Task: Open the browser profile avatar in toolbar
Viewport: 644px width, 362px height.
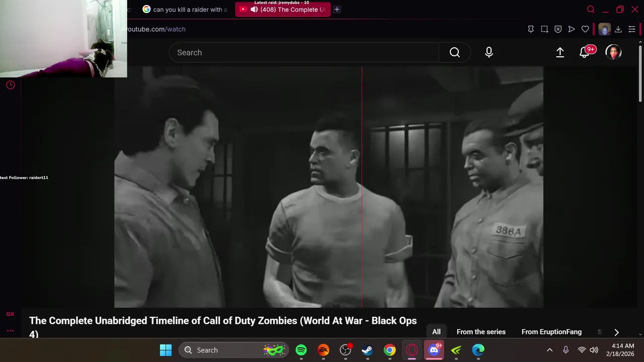Action: (x=604, y=29)
